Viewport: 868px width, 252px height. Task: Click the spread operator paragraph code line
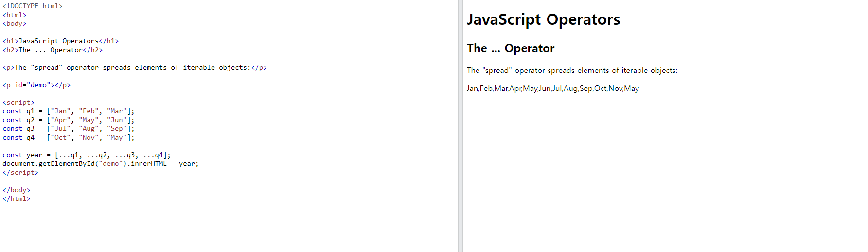(x=135, y=68)
